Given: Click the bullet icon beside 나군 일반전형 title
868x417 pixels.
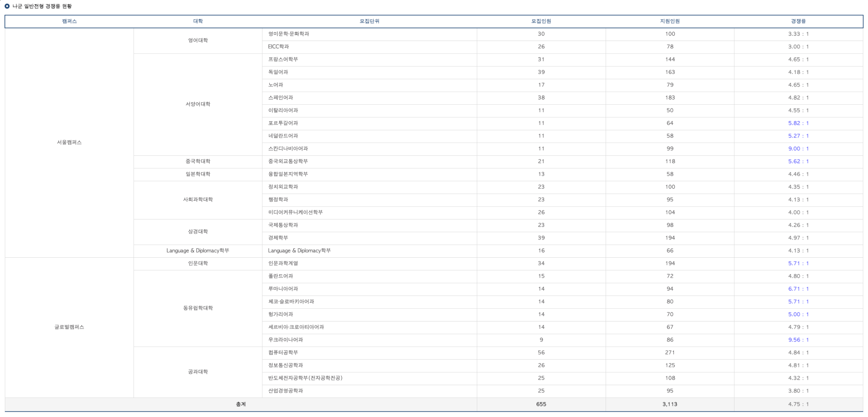Looking at the screenshot, I should point(7,6).
